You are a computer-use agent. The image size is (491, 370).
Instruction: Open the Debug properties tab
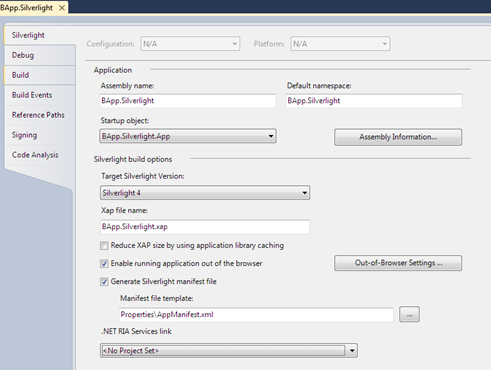(39, 55)
